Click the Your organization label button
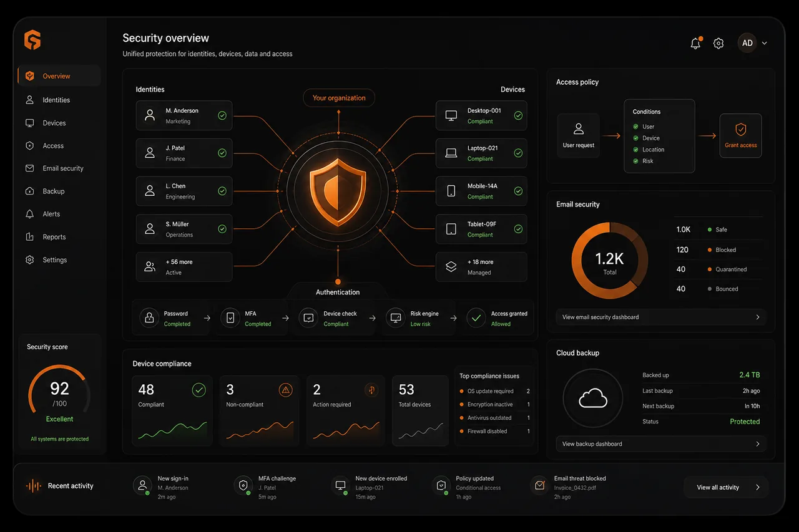This screenshot has height=532, width=799. (339, 98)
